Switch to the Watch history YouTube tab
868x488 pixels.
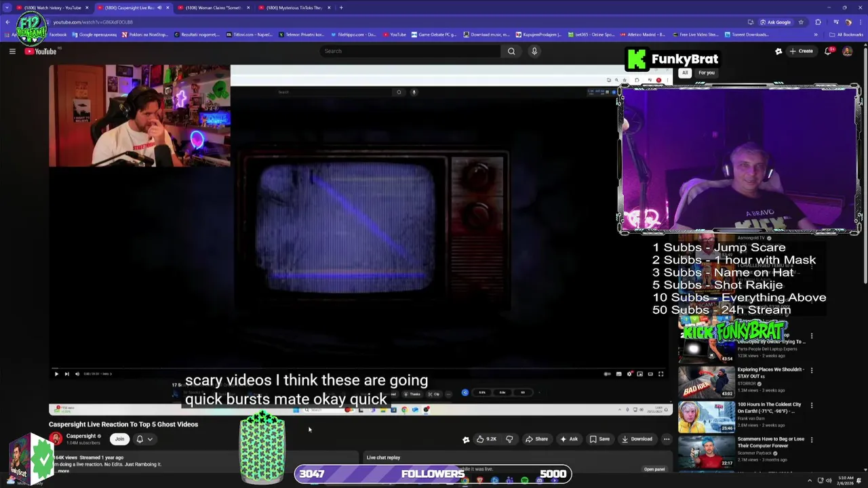pos(53,7)
